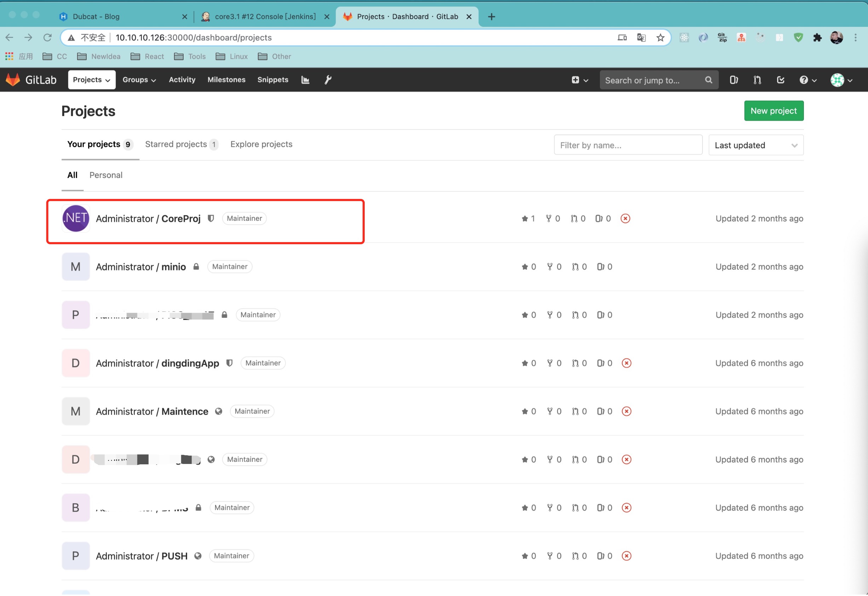Viewport: 868px width, 596px height.
Task: Click the public globe icon beside Maintence
Action: [x=219, y=411]
